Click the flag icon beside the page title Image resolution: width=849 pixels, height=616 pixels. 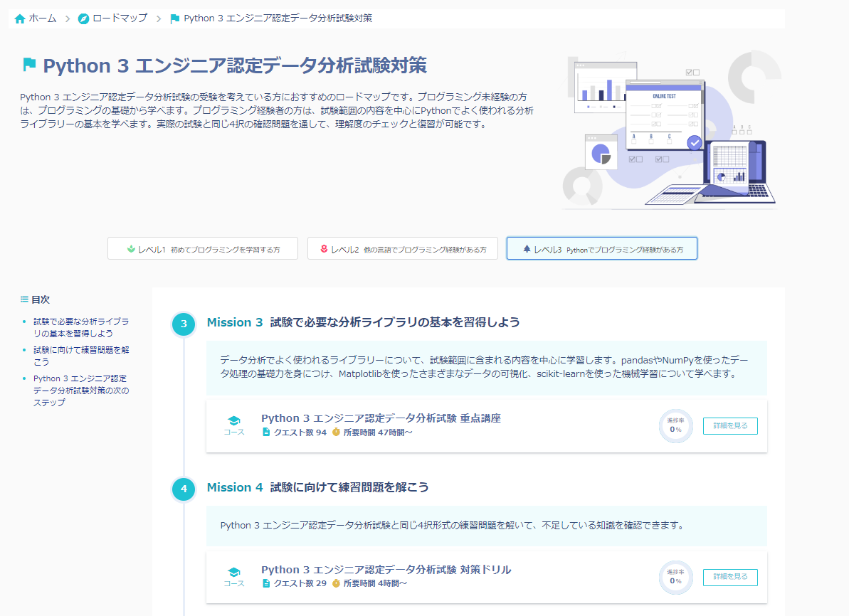(30, 65)
